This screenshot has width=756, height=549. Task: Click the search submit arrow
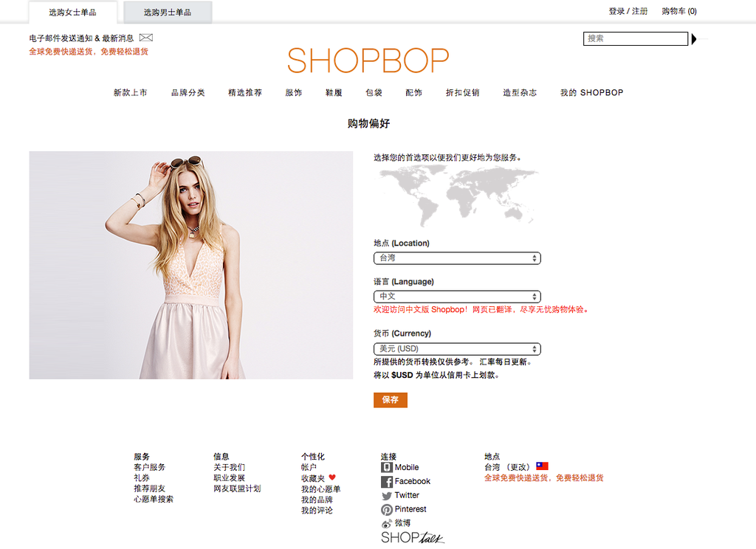pyautogui.click(x=694, y=38)
